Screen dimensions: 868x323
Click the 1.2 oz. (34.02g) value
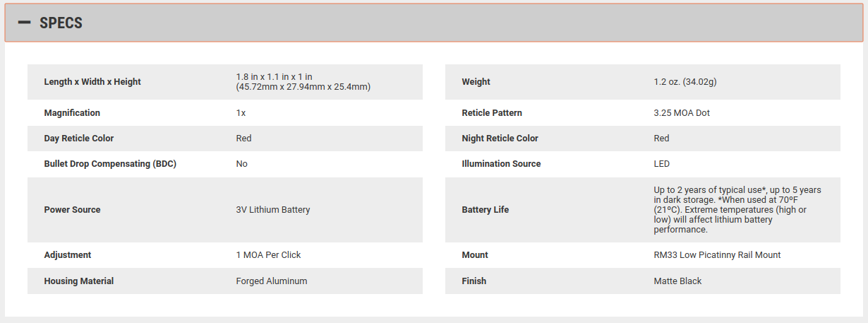685,82
